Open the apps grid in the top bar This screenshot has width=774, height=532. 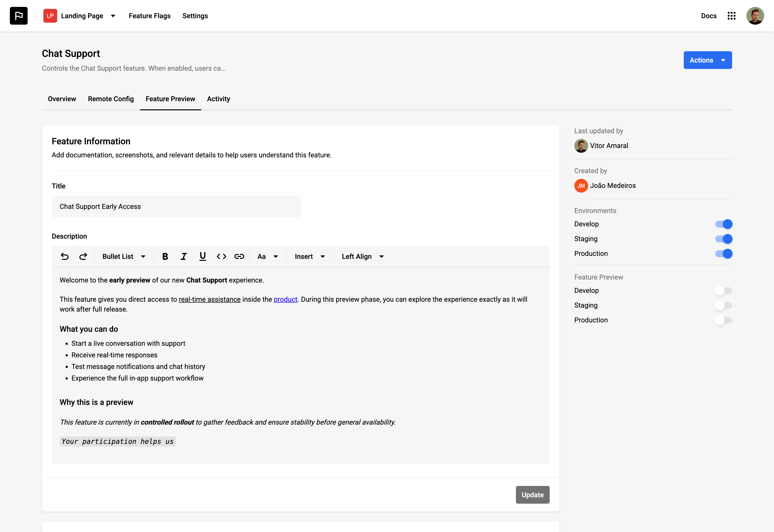pos(732,16)
